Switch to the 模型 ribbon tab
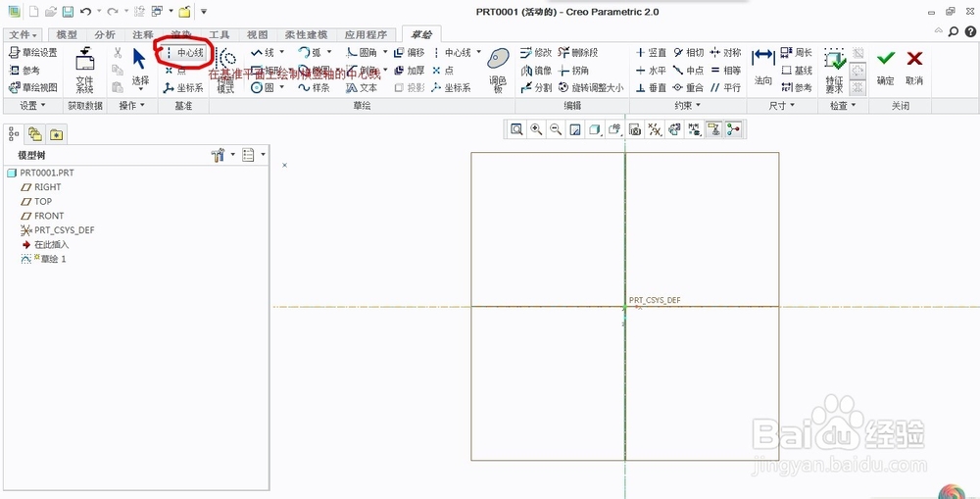This screenshot has height=499, width=980. [x=67, y=34]
